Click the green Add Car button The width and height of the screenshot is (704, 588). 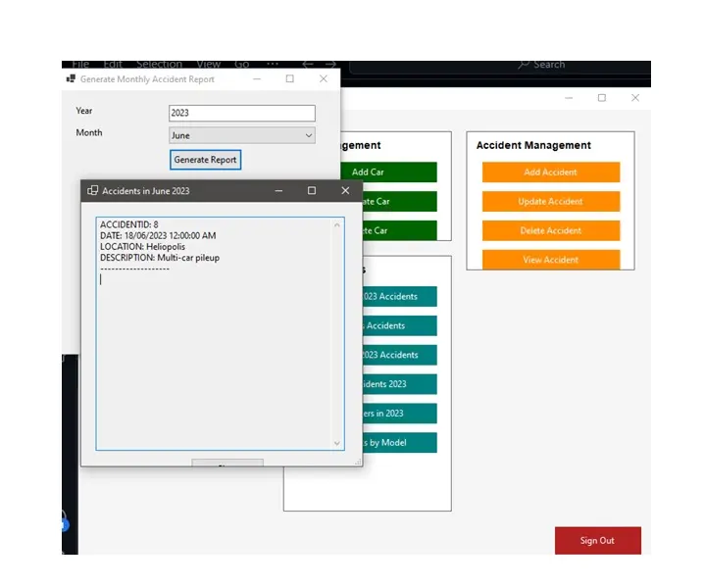click(x=389, y=172)
